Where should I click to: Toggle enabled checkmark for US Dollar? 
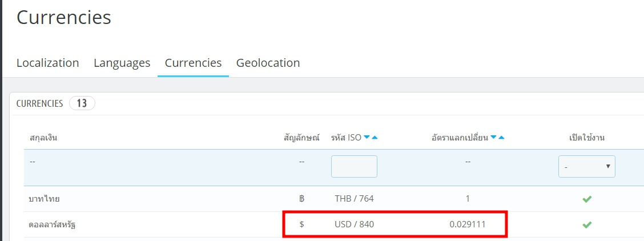(586, 225)
